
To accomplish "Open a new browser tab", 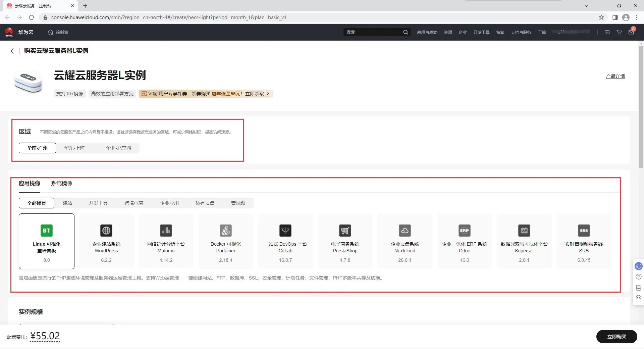I will coord(85,6).
